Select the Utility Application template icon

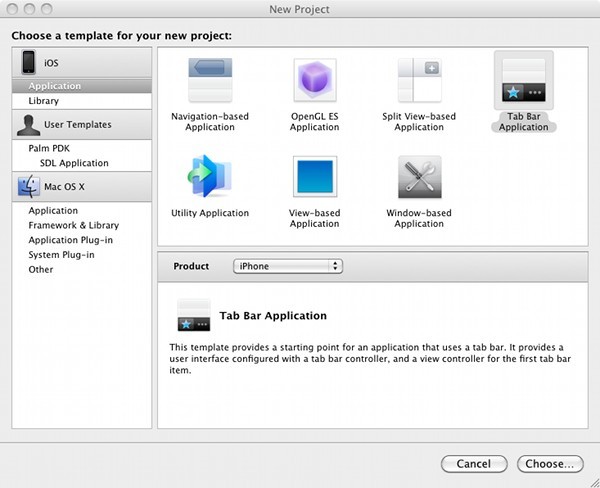(x=210, y=176)
